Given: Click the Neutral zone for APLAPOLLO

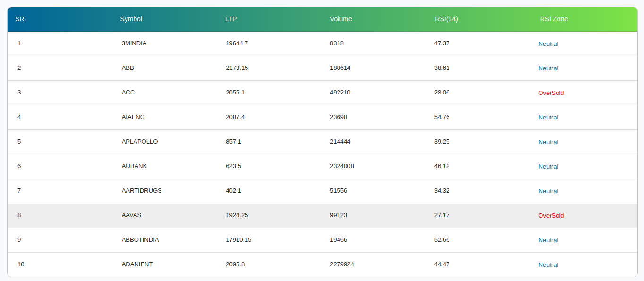Looking at the screenshot, I should (x=548, y=142).
